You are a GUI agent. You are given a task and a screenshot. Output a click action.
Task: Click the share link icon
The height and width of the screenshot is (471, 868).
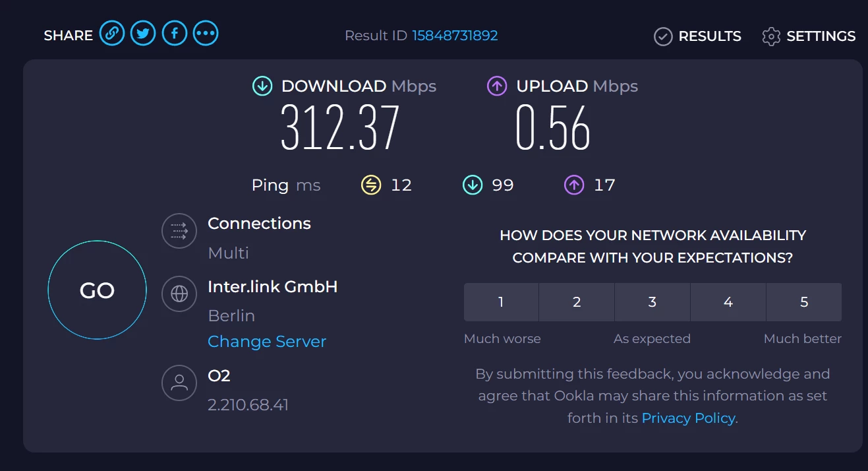[x=112, y=33]
